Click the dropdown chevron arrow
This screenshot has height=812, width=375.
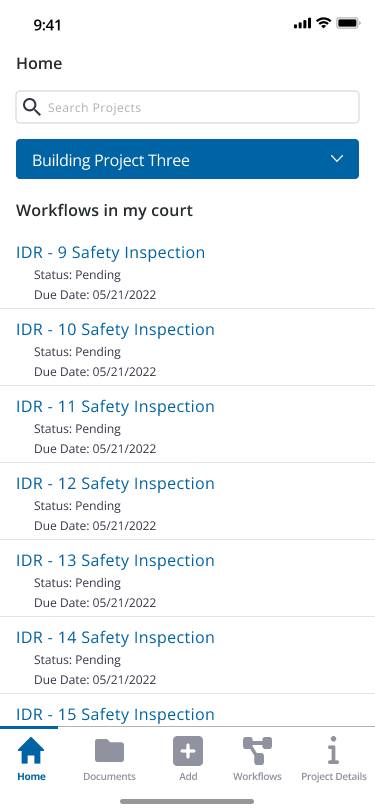tap(337, 159)
